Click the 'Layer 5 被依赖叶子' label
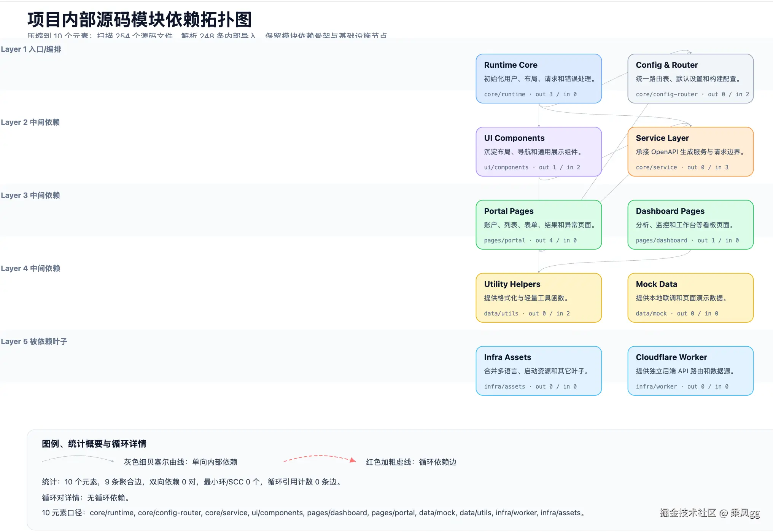The height and width of the screenshot is (532, 773). click(x=34, y=341)
